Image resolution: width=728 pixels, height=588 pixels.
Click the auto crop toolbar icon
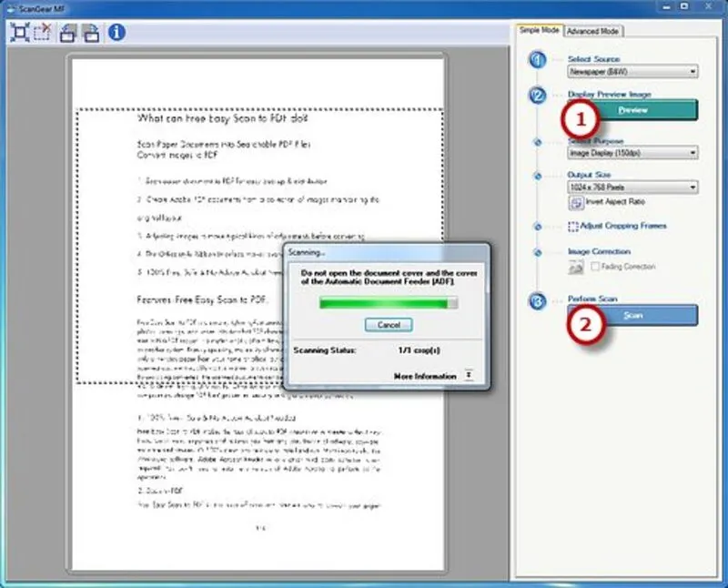point(18,34)
